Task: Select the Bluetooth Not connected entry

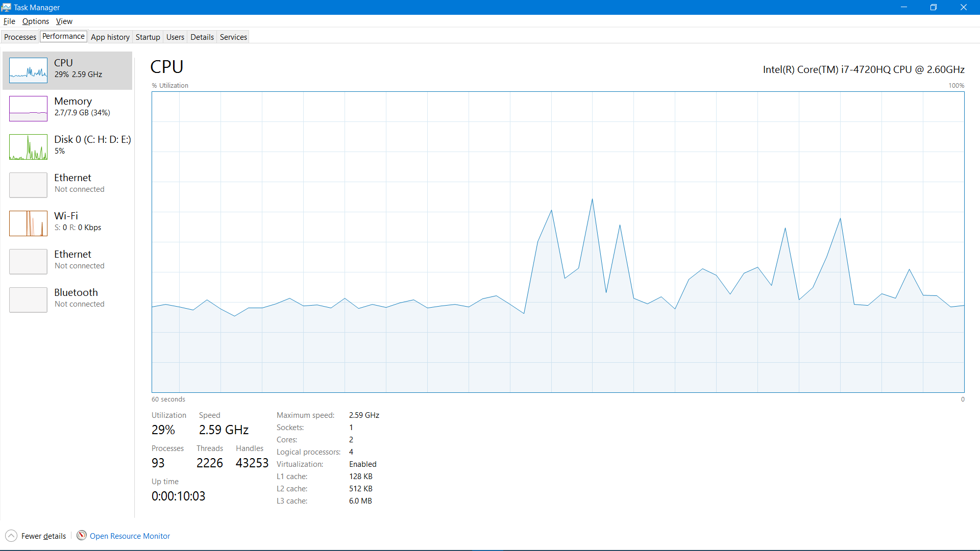Action: tap(67, 300)
